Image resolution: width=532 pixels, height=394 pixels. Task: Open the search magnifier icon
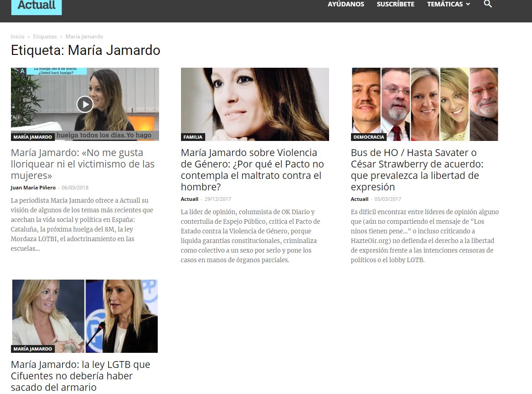488,4
